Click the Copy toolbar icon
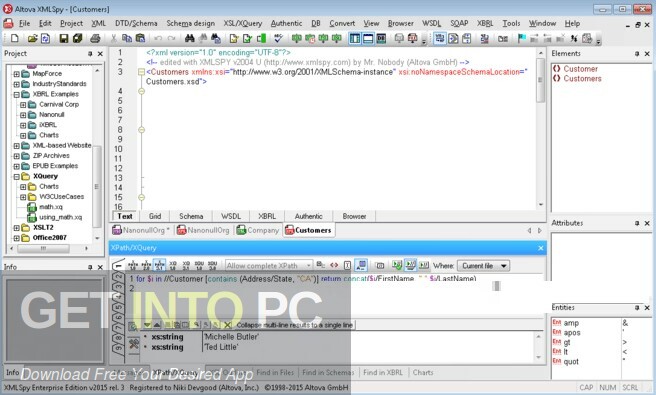The image size is (656, 395). click(127, 38)
